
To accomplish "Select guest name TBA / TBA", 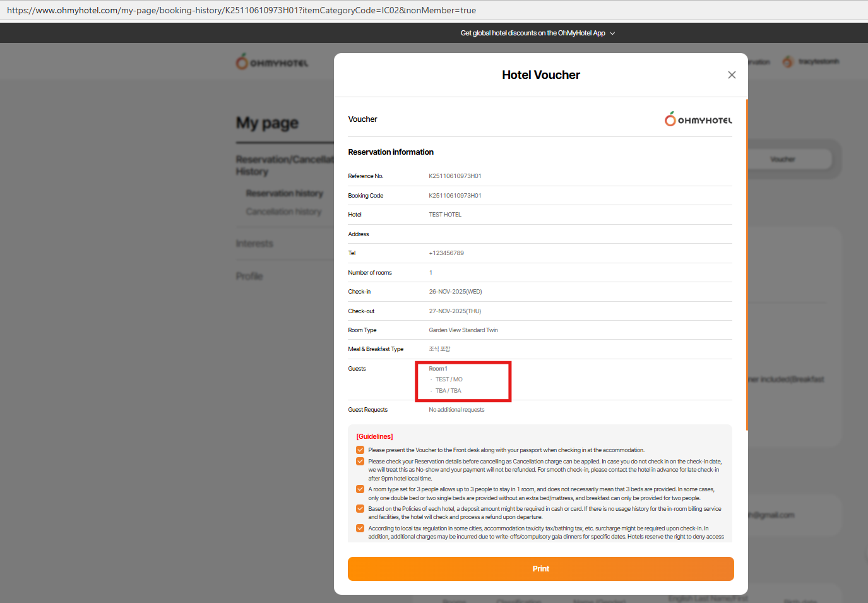I will [x=448, y=391].
